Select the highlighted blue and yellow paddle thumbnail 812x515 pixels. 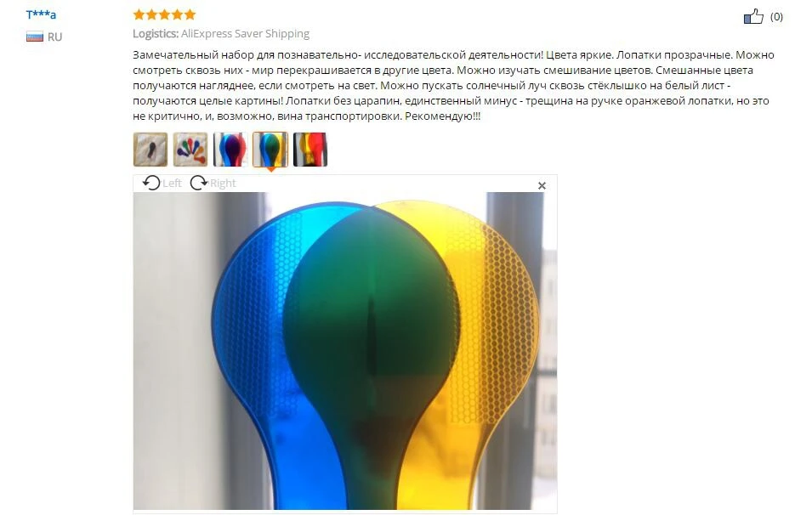pos(270,149)
